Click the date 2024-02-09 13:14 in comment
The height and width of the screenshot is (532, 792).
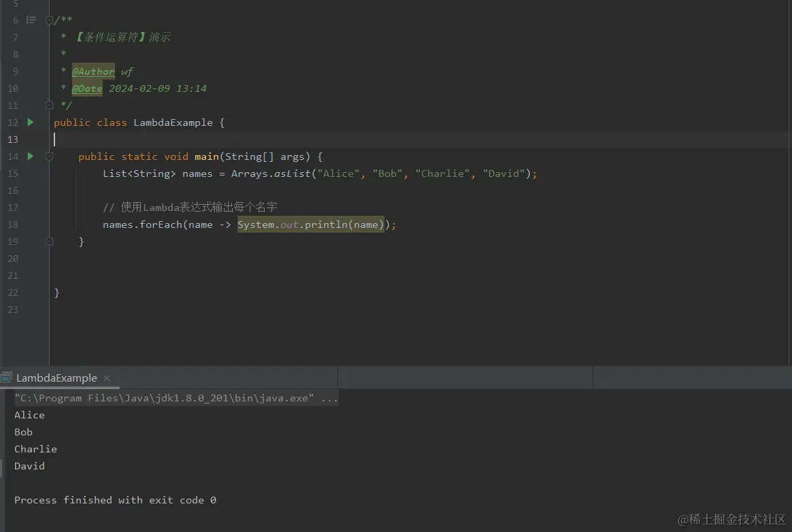[x=158, y=88]
